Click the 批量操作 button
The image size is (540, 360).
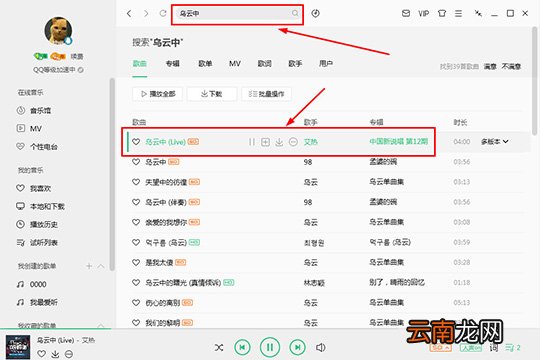click(267, 94)
